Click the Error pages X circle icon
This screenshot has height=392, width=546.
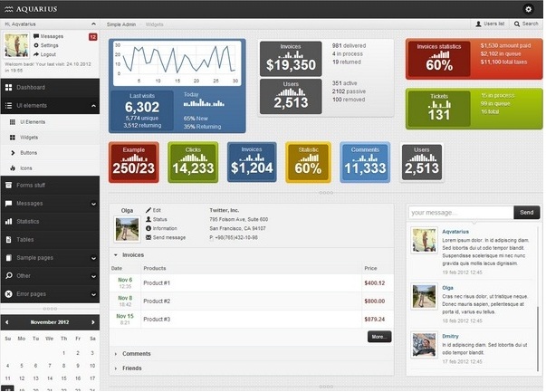point(9,294)
